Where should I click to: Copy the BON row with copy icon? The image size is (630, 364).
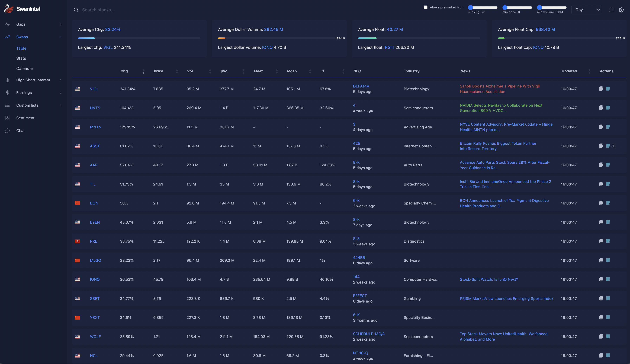click(601, 203)
